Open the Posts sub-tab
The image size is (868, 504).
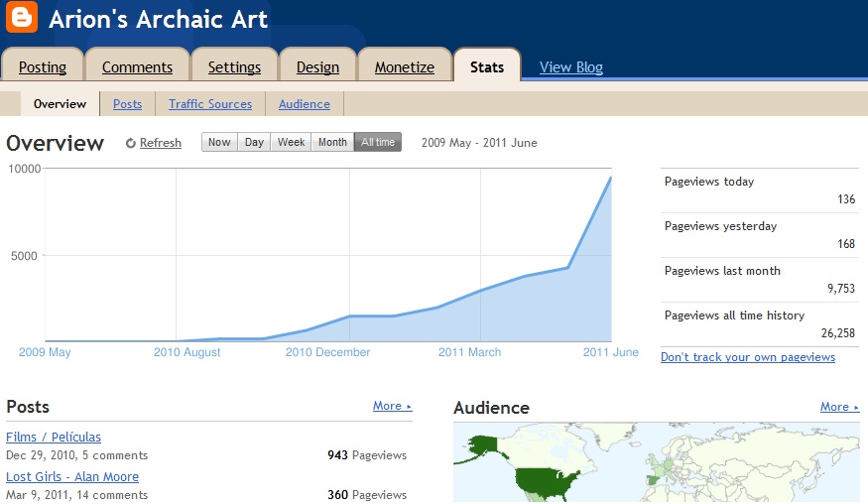(127, 103)
